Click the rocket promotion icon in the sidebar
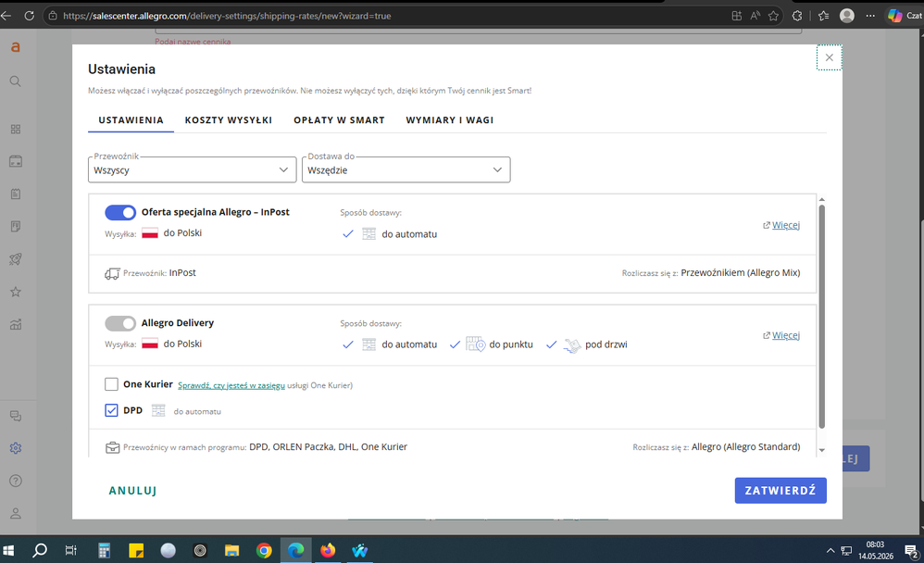The width and height of the screenshot is (924, 563). point(16,258)
